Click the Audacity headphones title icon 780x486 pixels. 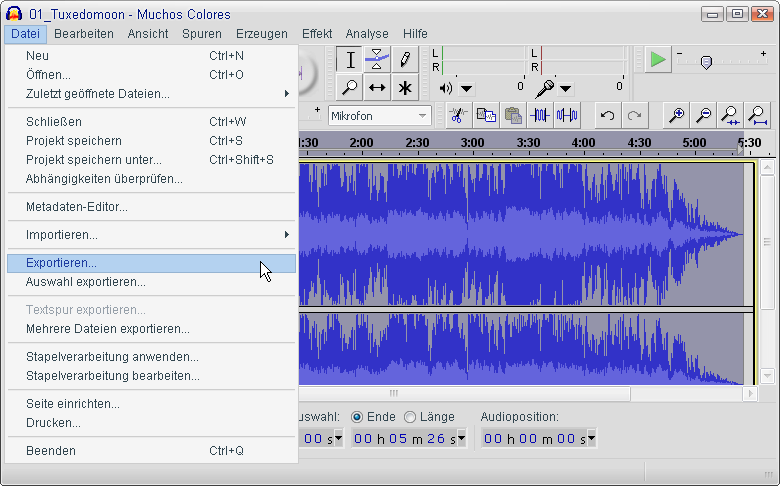pos(14,14)
